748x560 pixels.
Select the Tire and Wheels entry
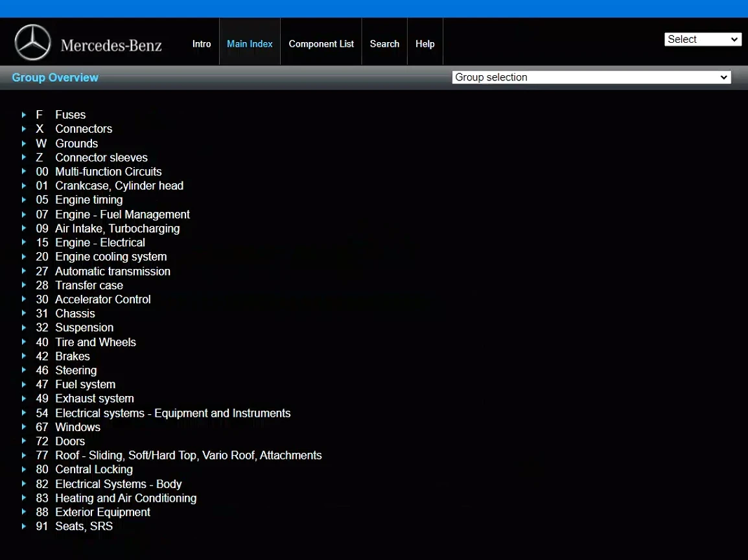95,342
